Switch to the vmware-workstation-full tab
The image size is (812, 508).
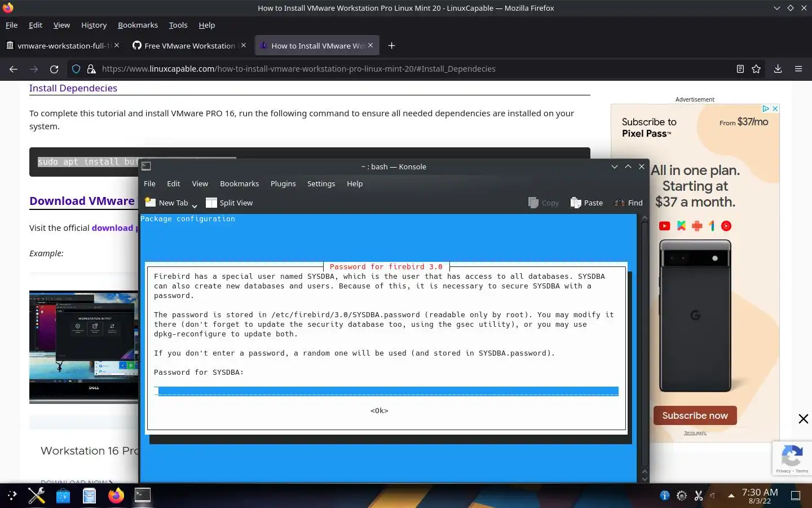[x=62, y=46]
